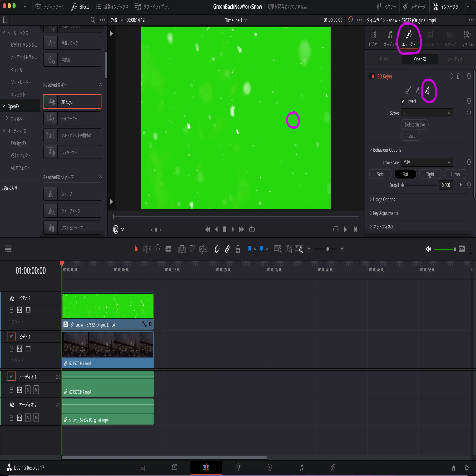
Task: Toggle the Effects library panel
Action: click(80, 7)
